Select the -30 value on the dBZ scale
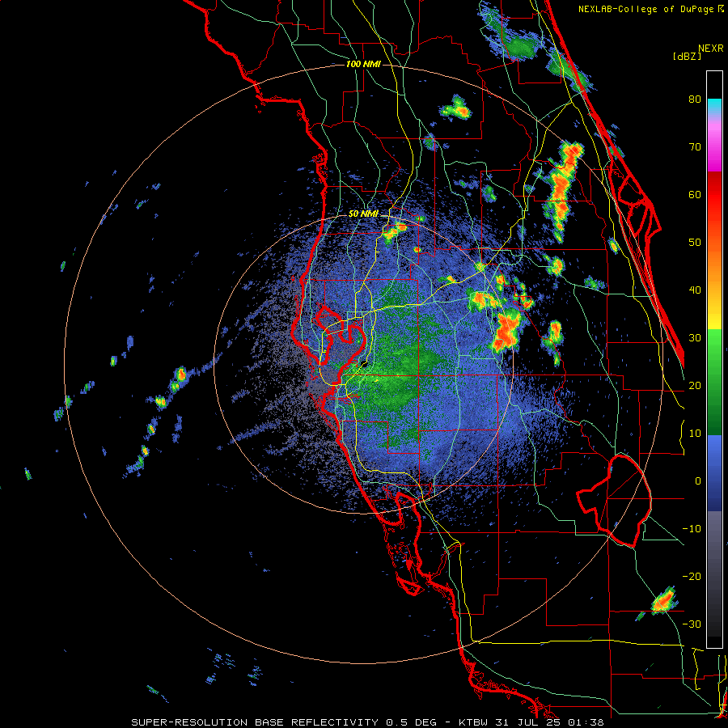Screen dimensions: 728x728 [x=692, y=624]
